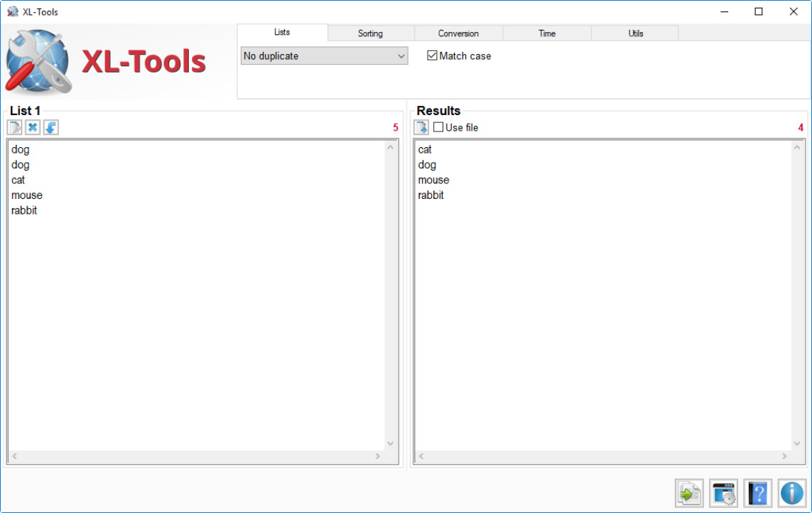Click the second 'dog' line in List 1
Image resolution: width=812 pixels, height=513 pixels.
[x=20, y=165]
